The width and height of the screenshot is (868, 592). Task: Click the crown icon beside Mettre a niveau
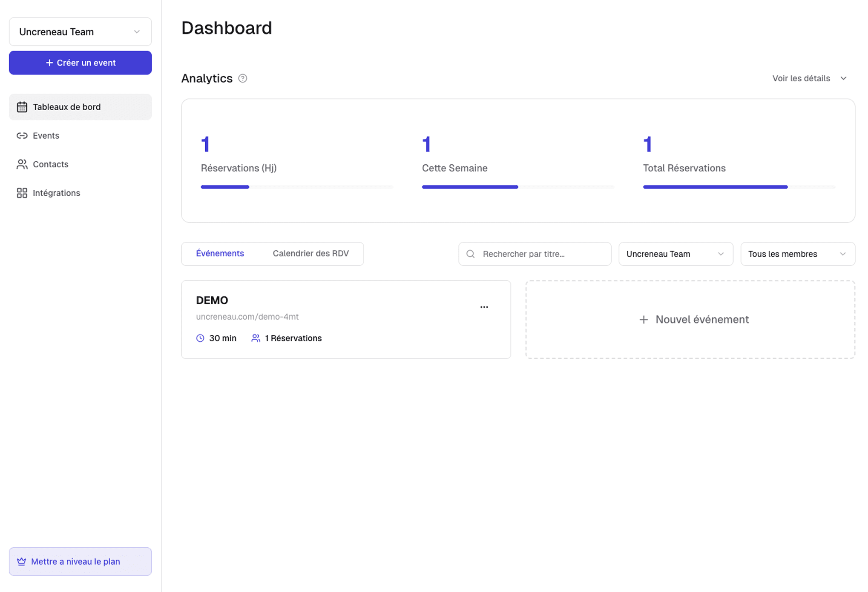22,561
